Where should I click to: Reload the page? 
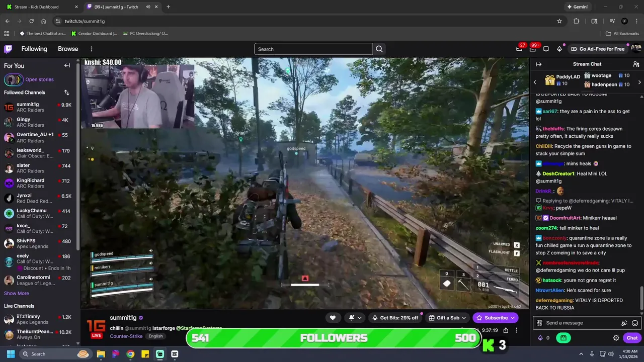coord(32,21)
